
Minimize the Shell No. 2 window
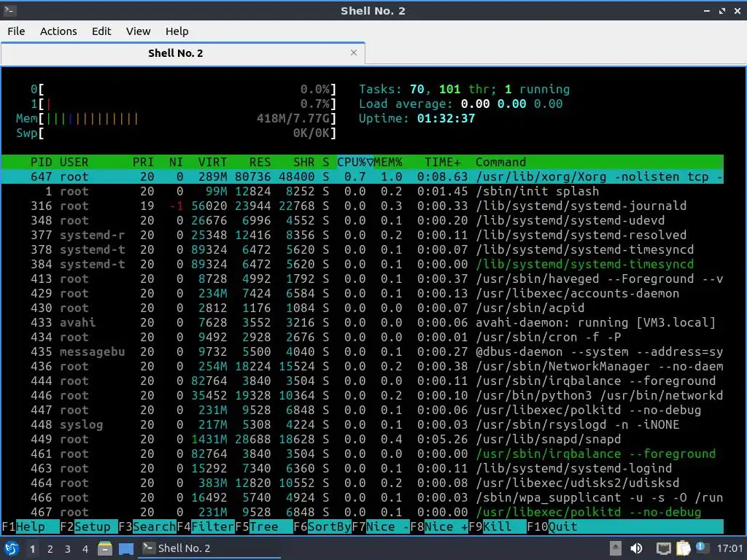(x=706, y=11)
